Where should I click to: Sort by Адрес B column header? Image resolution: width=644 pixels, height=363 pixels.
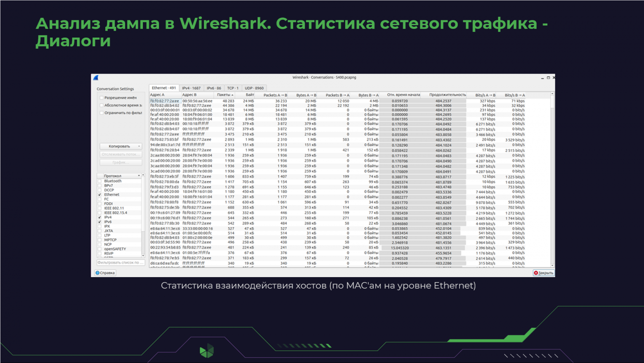[198, 95]
